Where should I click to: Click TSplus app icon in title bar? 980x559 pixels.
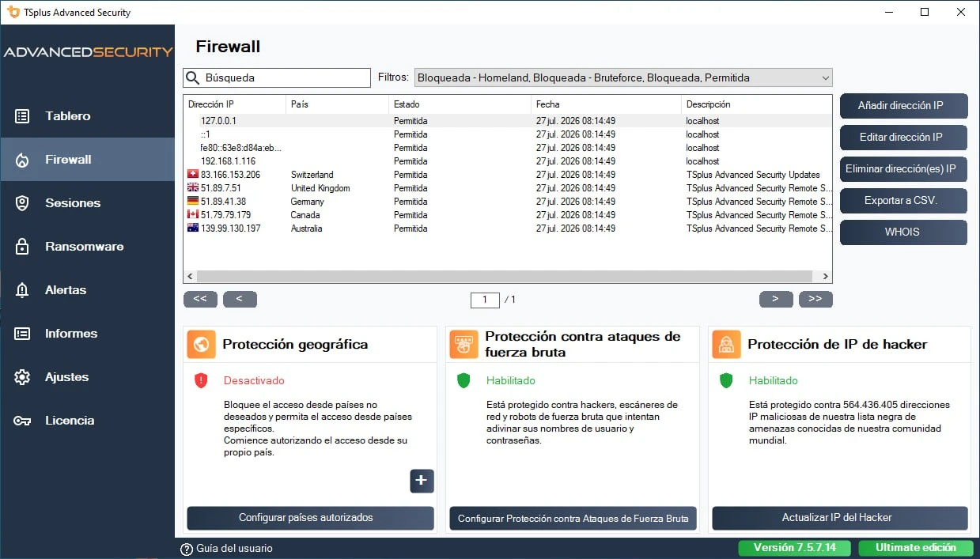pos(13,12)
